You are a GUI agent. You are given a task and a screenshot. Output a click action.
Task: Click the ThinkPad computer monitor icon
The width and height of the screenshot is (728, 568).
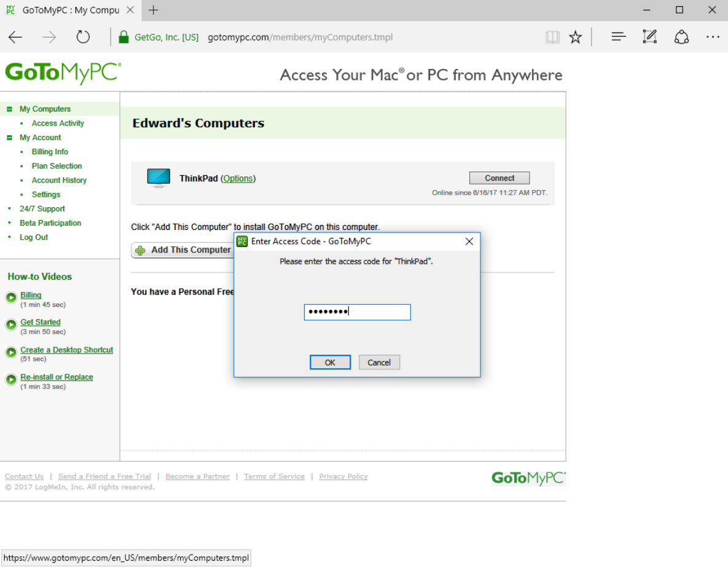coord(159,178)
